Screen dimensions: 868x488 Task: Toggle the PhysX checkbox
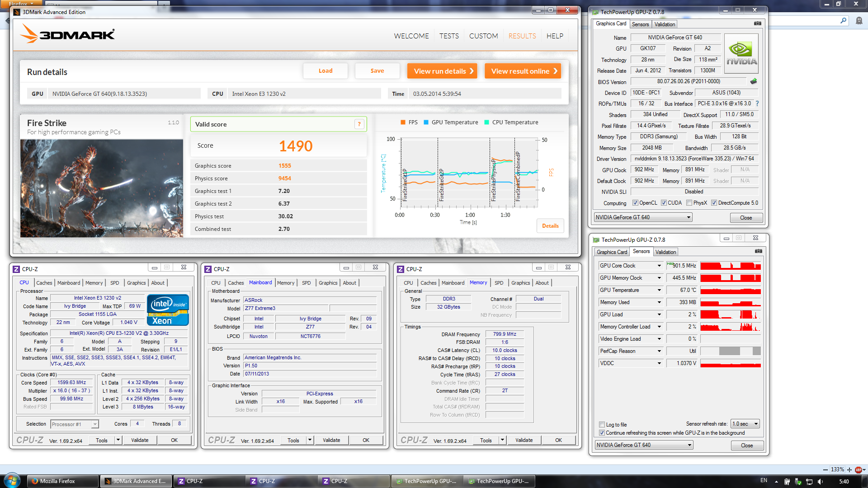pyautogui.click(x=689, y=203)
